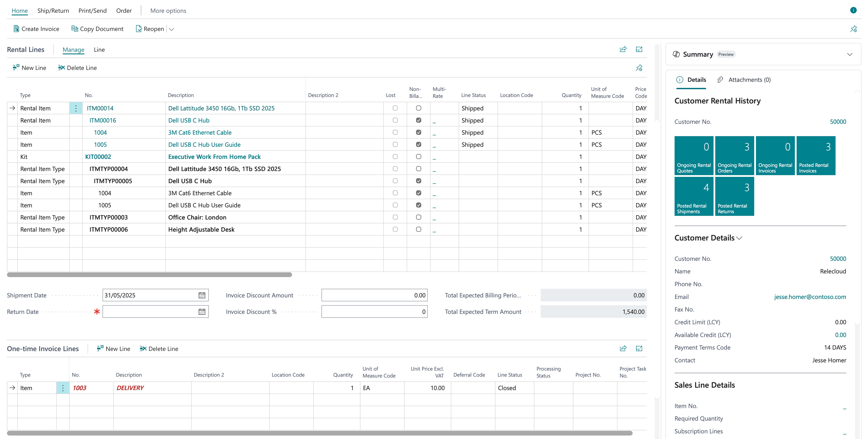Screen dimensions: 868x439
Task: Click the row arrow beside ITM00014
Action: pyautogui.click(x=13, y=108)
